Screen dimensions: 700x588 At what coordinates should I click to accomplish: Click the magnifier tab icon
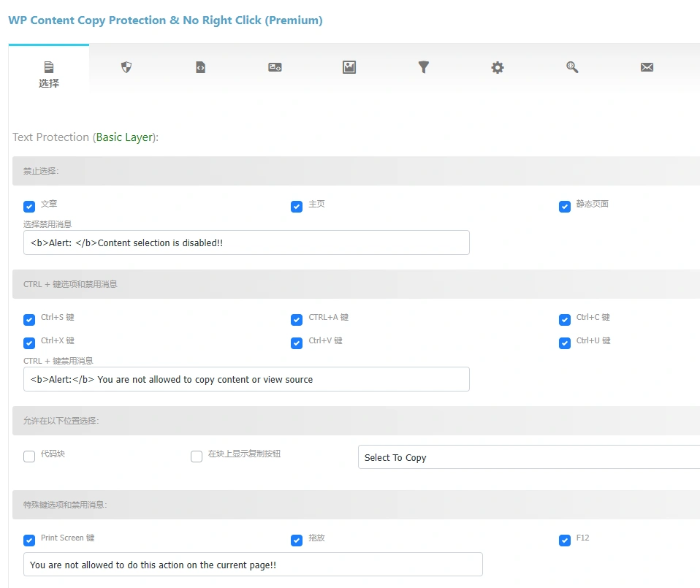572,66
